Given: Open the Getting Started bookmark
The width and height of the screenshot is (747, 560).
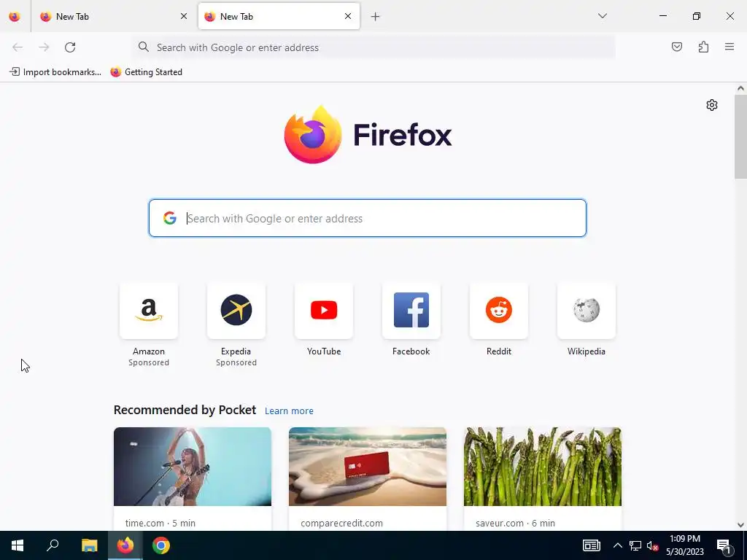Looking at the screenshot, I should click(146, 72).
